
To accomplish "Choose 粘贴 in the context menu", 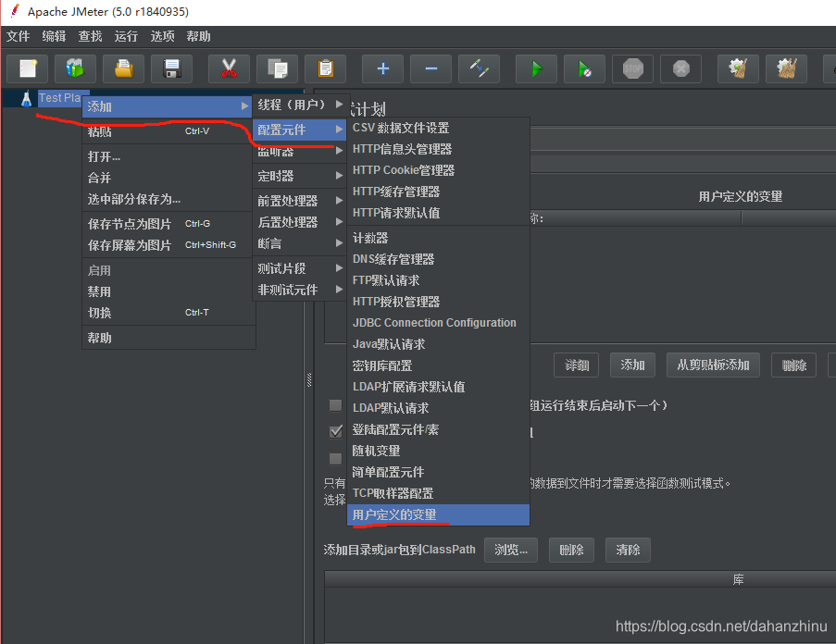I will coord(167,131).
